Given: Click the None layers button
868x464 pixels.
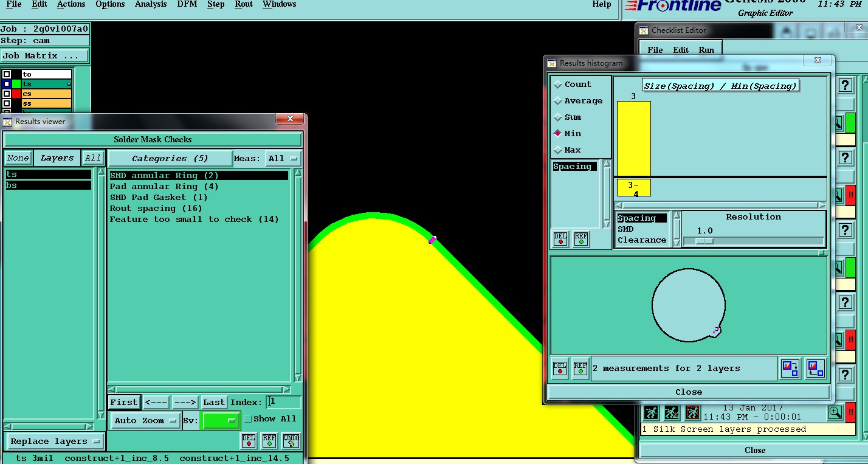Looking at the screenshot, I should coord(18,158).
